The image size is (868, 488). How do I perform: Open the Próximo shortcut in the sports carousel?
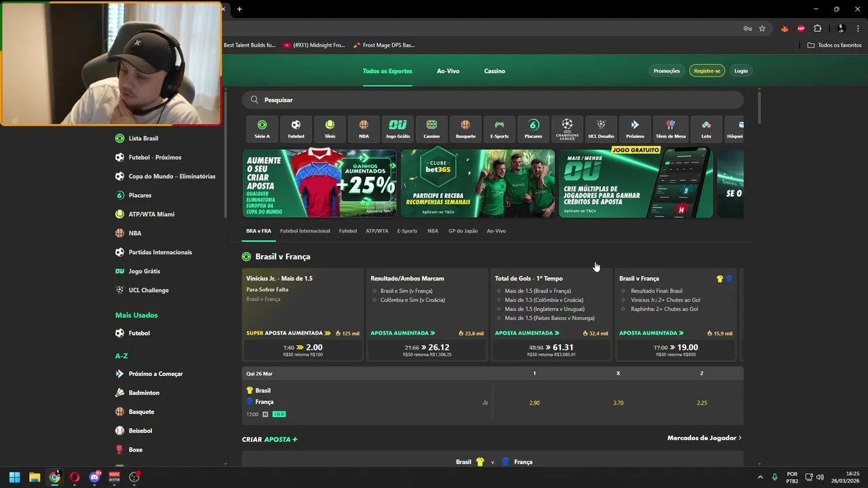(635, 129)
